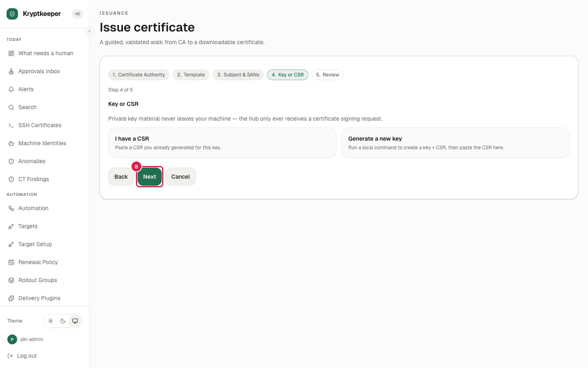Screen dimensions: 588x368
Task: Open Delivery Plugins label in sidebar
Action: click(x=40, y=298)
